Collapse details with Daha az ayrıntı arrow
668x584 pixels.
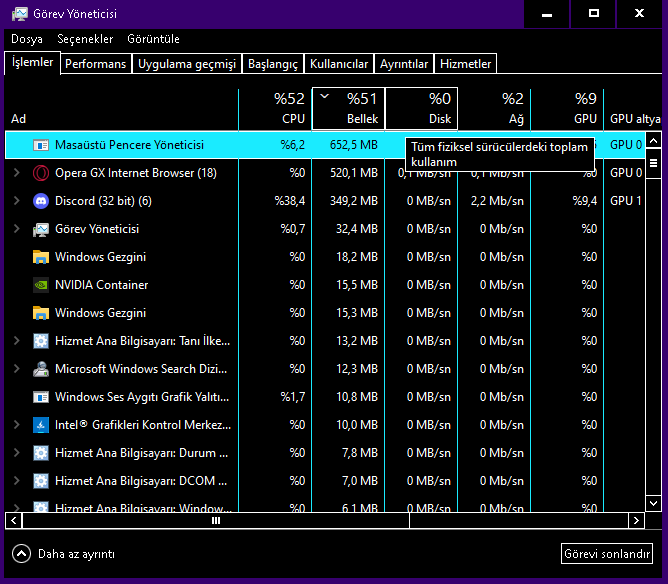click(x=21, y=553)
